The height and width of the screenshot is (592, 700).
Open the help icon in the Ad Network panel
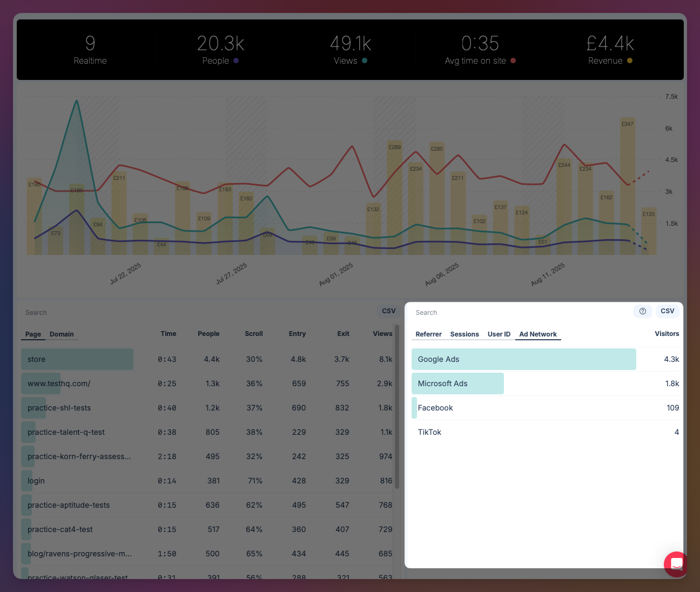click(x=642, y=311)
